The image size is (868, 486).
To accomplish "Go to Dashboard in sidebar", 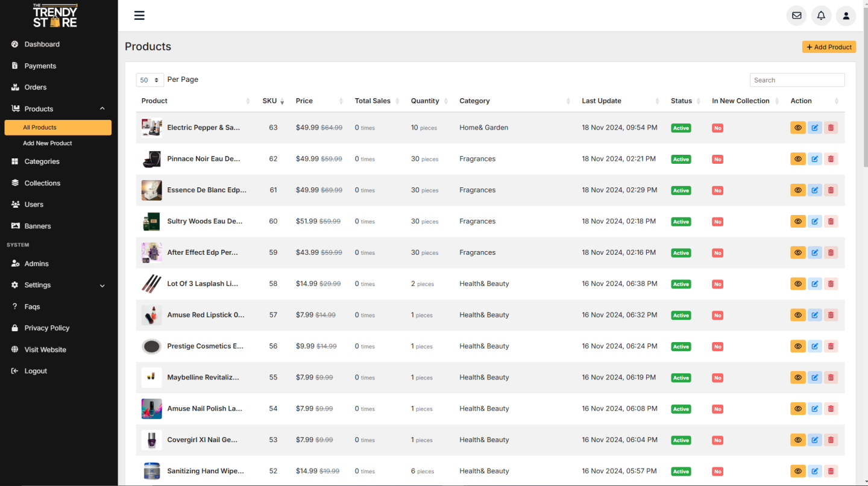I will (42, 45).
